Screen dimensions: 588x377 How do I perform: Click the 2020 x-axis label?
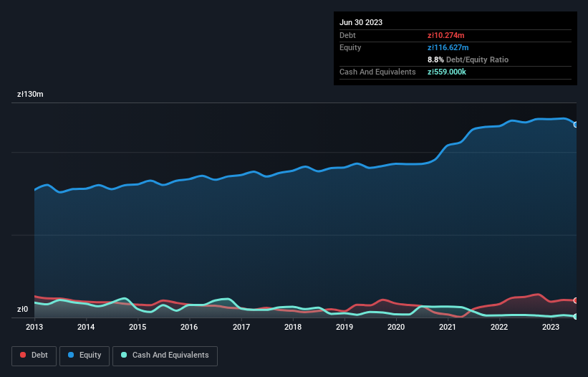[x=396, y=327]
